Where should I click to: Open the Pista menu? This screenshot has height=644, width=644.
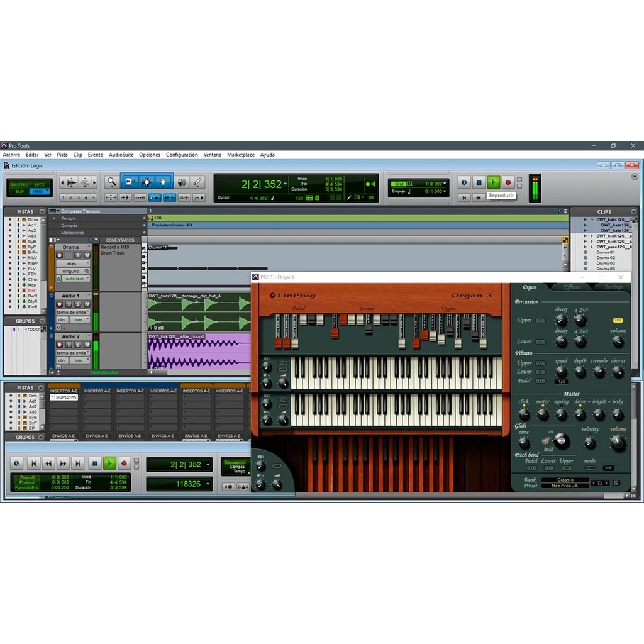coord(62,155)
